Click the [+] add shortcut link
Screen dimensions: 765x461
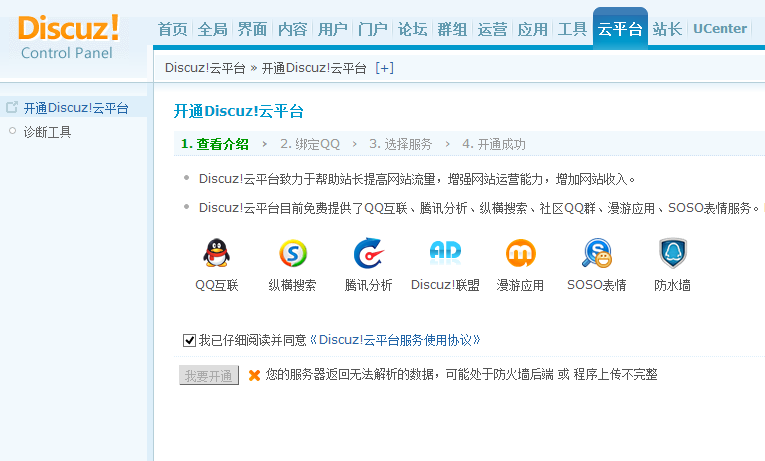[x=384, y=68]
